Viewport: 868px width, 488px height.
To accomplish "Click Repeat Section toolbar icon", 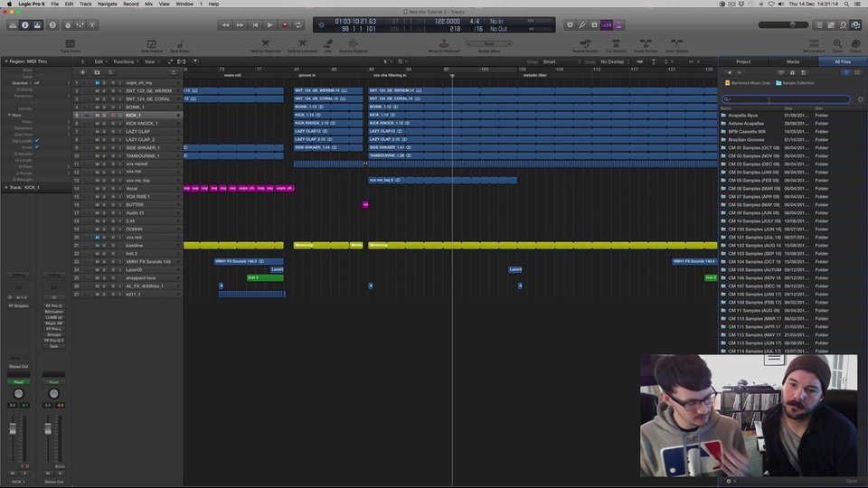I will pyautogui.click(x=585, y=43).
